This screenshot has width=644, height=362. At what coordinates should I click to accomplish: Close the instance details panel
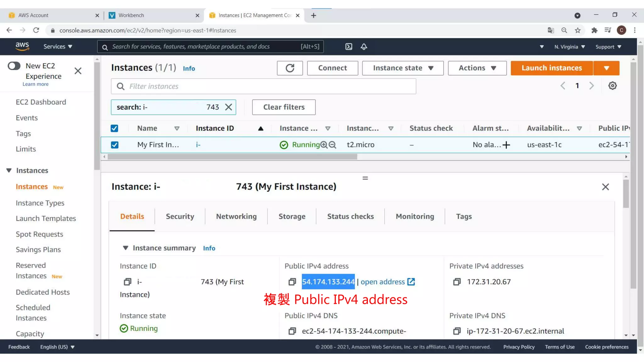pos(605,187)
